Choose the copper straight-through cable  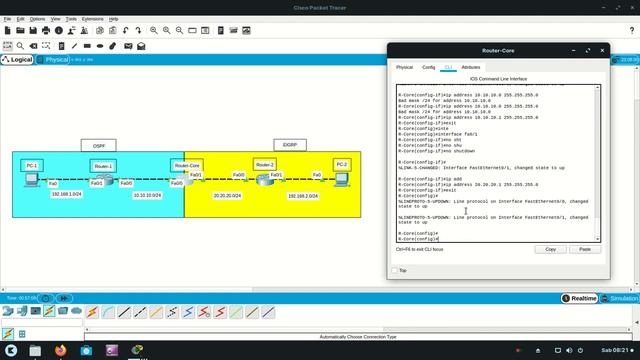coord(124,312)
